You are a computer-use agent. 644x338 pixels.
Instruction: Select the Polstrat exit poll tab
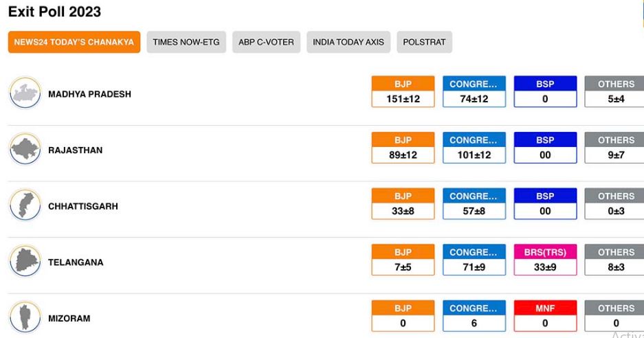tap(424, 42)
